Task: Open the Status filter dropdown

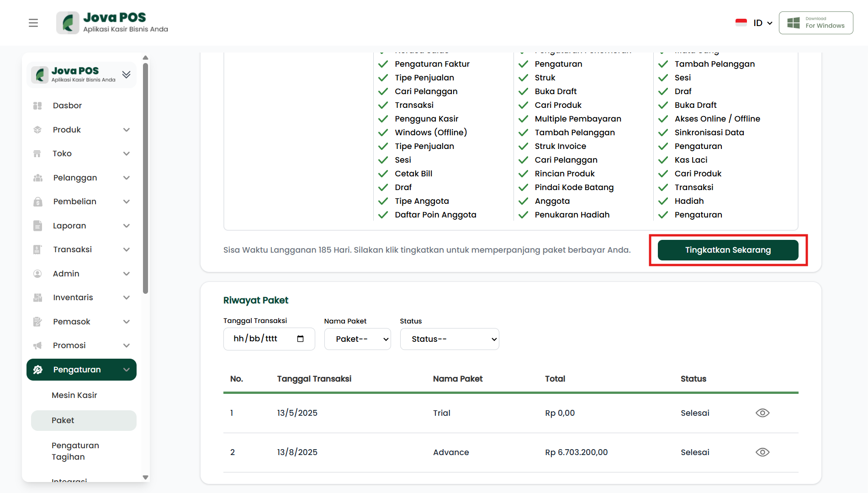Action: click(449, 339)
